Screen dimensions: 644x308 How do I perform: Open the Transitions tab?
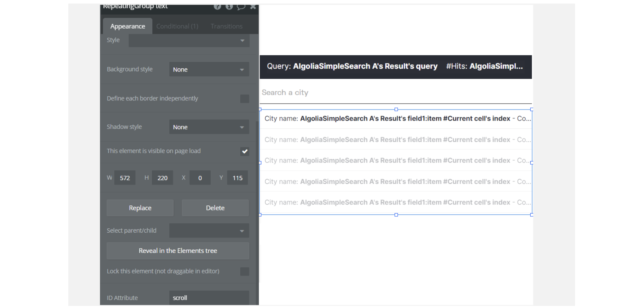tap(226, 26)
